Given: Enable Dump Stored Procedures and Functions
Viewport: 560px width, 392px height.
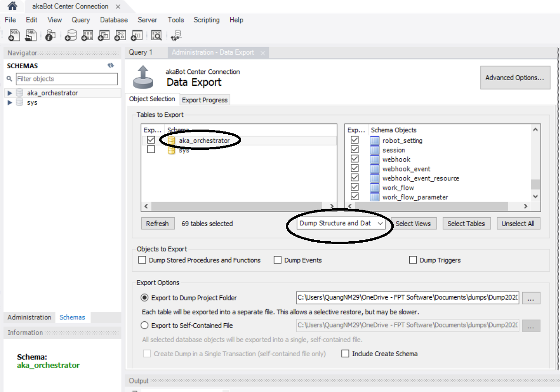Looking at the screenshot, I should (142, 260).
